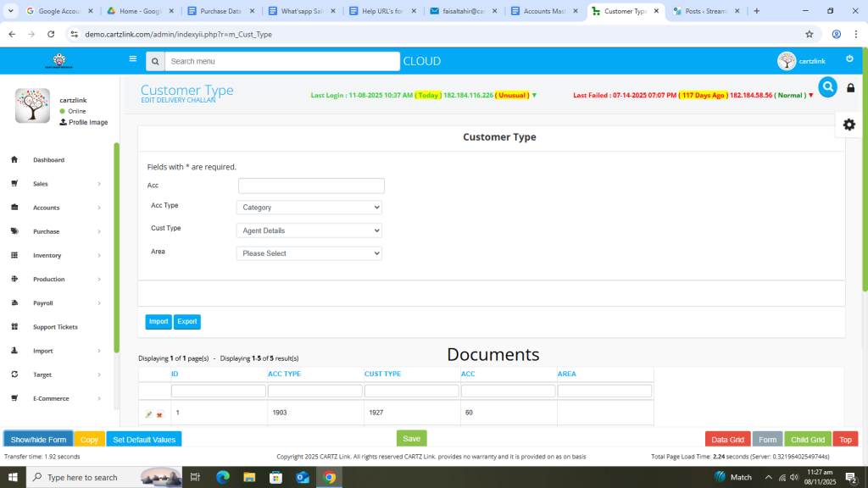The image size is (868, 488).
Task: Open the Cust Type Agent Details dropdown
Action: (309, 230)
